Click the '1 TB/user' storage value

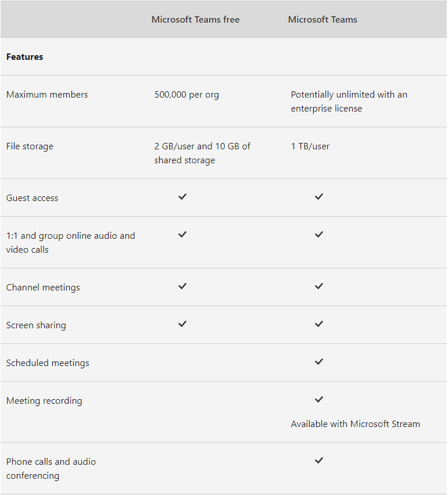[310, 146]
